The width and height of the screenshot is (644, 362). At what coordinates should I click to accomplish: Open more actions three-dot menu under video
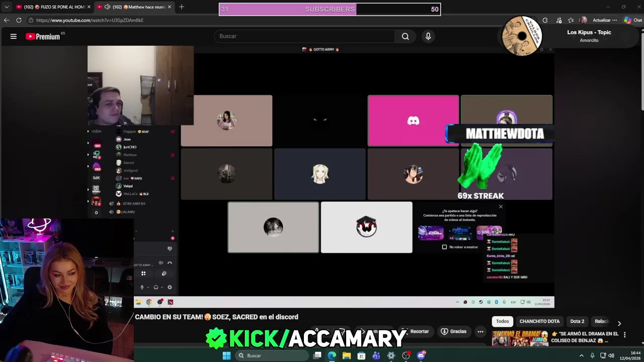point(480,331)
